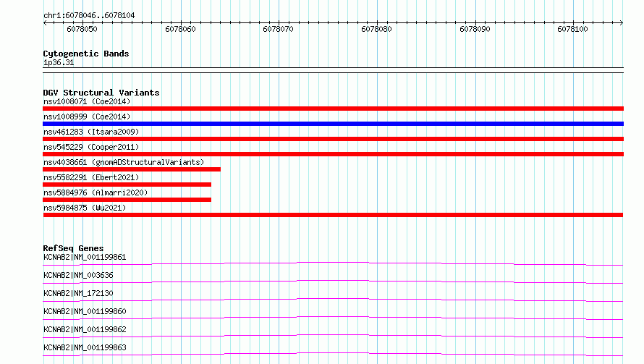Click the red bar for nsv5984875

[333, 215]
